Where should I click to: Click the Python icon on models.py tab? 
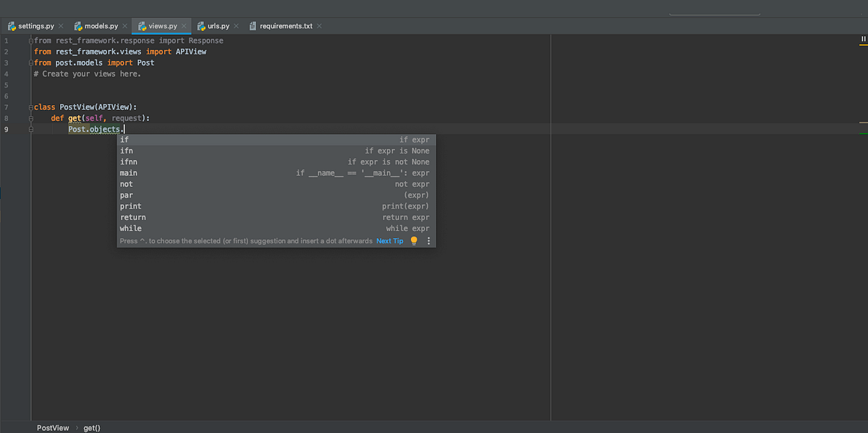click(78, 25)
